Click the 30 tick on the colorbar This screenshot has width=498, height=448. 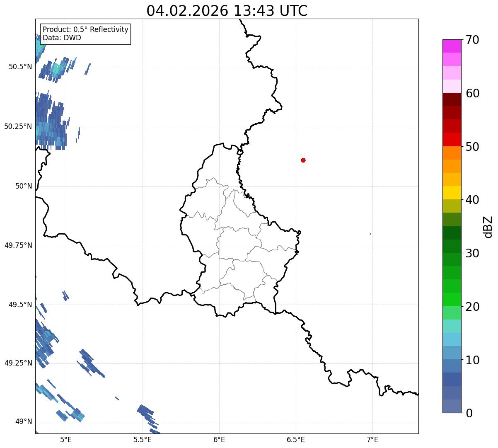point(472,253)
